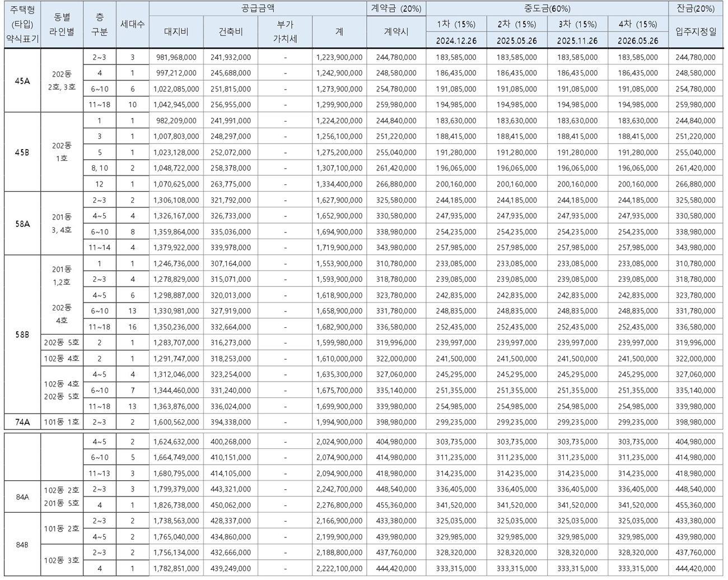Image resolution: width=728 pixels, height=580 pixels.
Task: Click the 중도금(60%) header
Action: (x=547, y=8)
